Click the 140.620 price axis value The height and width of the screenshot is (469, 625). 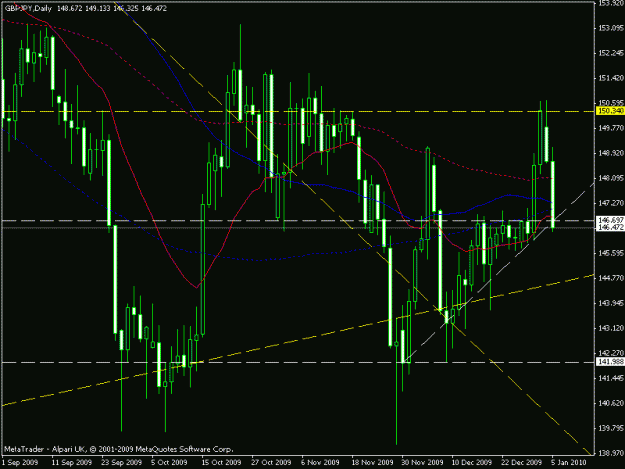(x=611, y=403)
